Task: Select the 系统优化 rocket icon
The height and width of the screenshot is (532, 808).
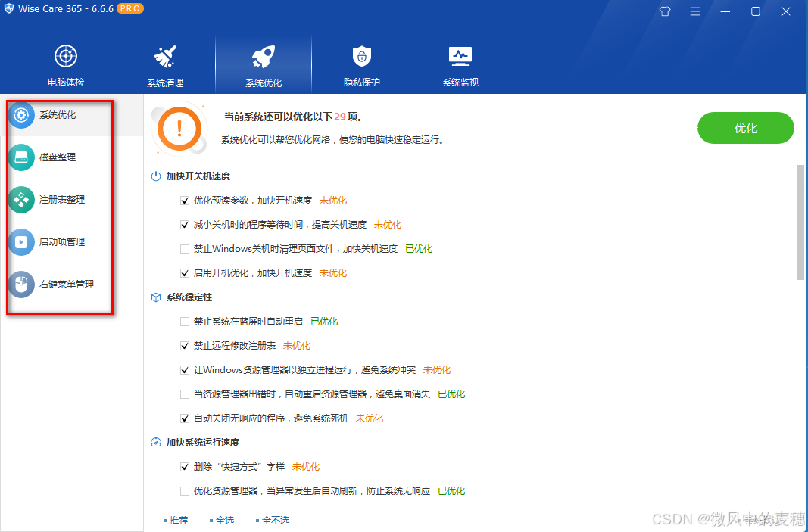Action: coord(264,57)
